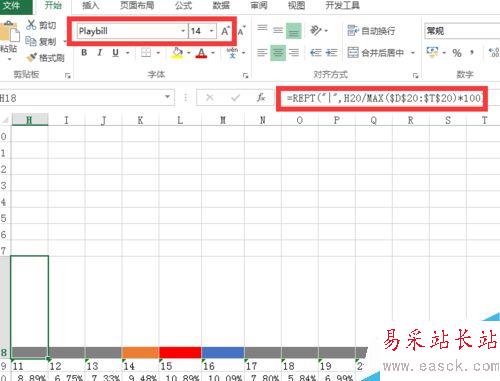The height and width of the screenshot is (381, 500).
Task: Increase font size with large A
Action: 225,31
